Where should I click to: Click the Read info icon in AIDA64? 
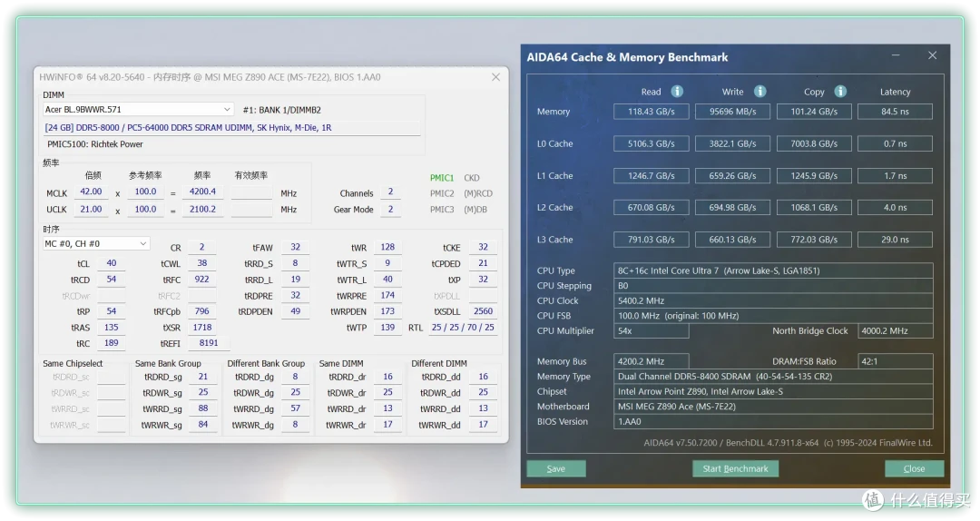(677, 92)
